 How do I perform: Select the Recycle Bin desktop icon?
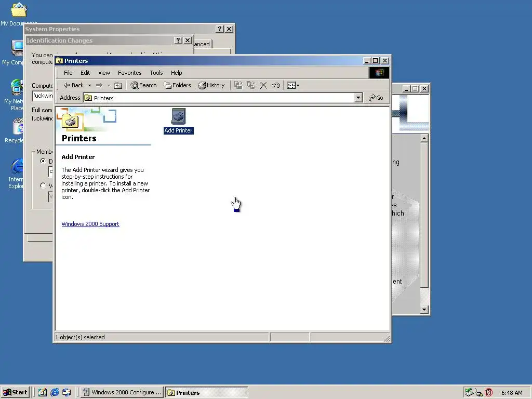14,130
